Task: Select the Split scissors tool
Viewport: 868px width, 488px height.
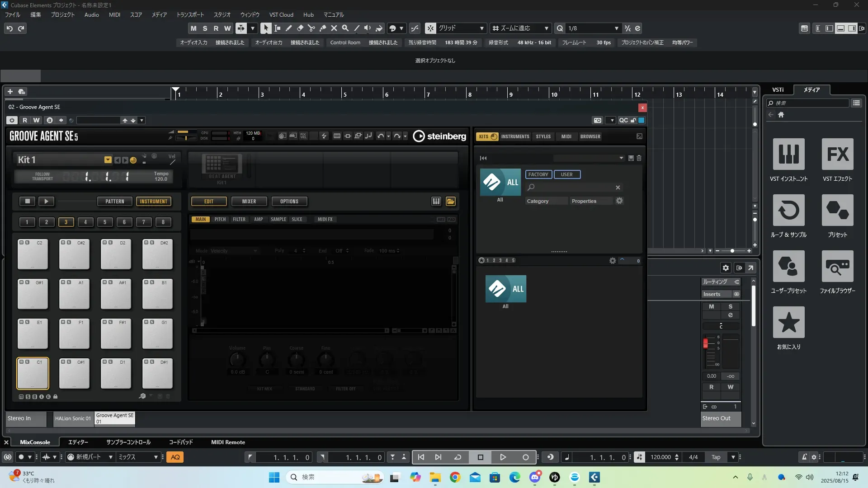Action: tap(311, 28)
